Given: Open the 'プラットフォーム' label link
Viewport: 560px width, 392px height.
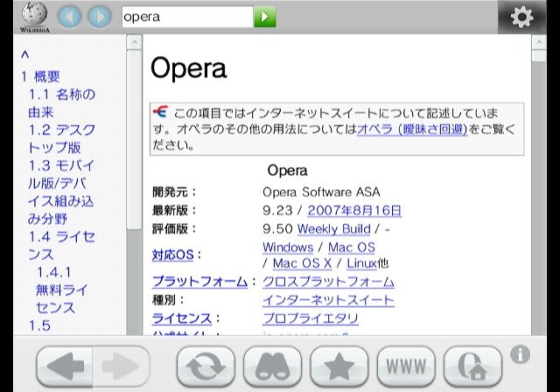Looking at the screenshot, I should click(199, 282).
